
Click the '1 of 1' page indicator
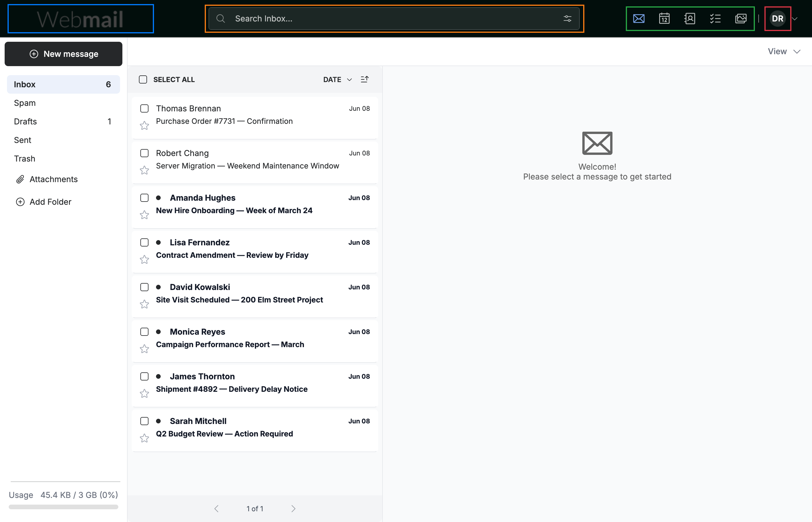pyautogui.click(x=255, y=509)
